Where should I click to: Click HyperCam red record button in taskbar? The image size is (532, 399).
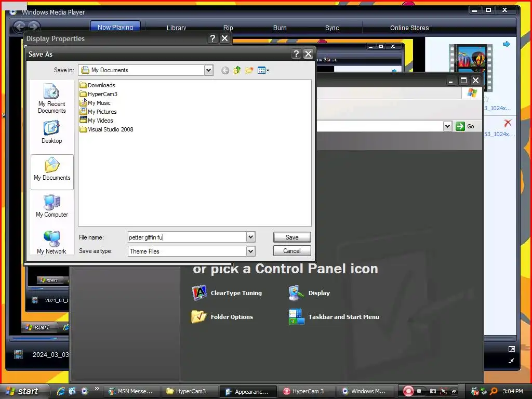[408, 391]
